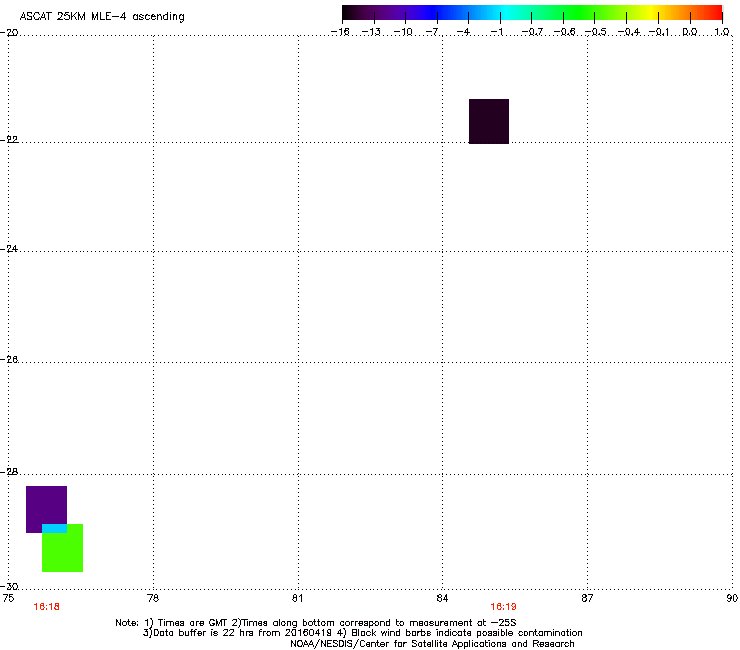
Task: Click the longitude axis label 87
Action: (x=587, y=598)
